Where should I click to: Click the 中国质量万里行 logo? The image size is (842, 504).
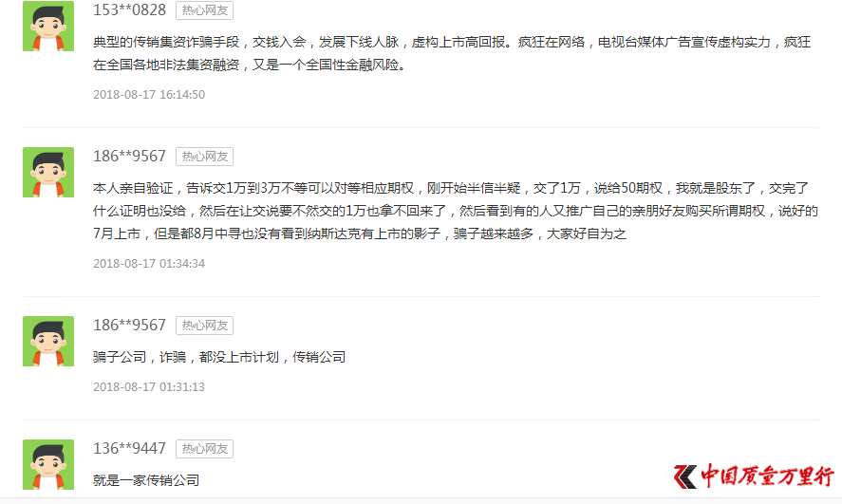754,476
